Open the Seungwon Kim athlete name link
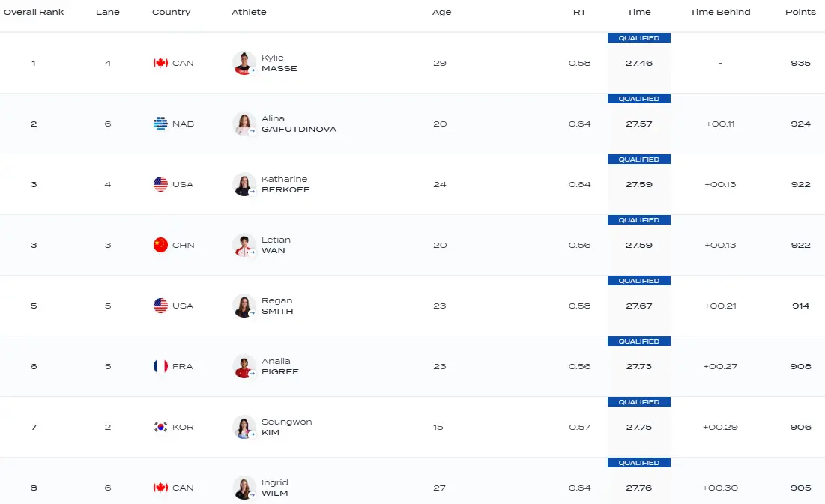This screenshot has width=825, height=504. (x=286, y=427)
